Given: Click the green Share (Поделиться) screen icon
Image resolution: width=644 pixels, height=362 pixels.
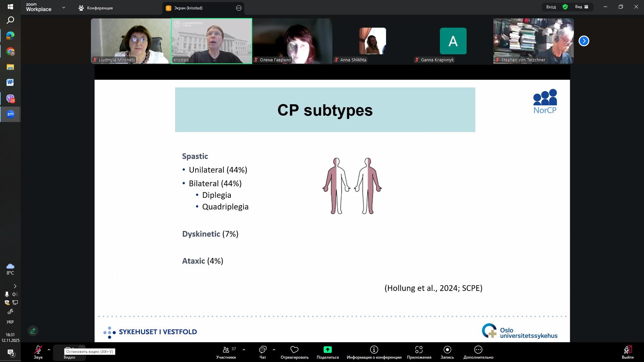Looking at the screenshot, I should (327, 350).
